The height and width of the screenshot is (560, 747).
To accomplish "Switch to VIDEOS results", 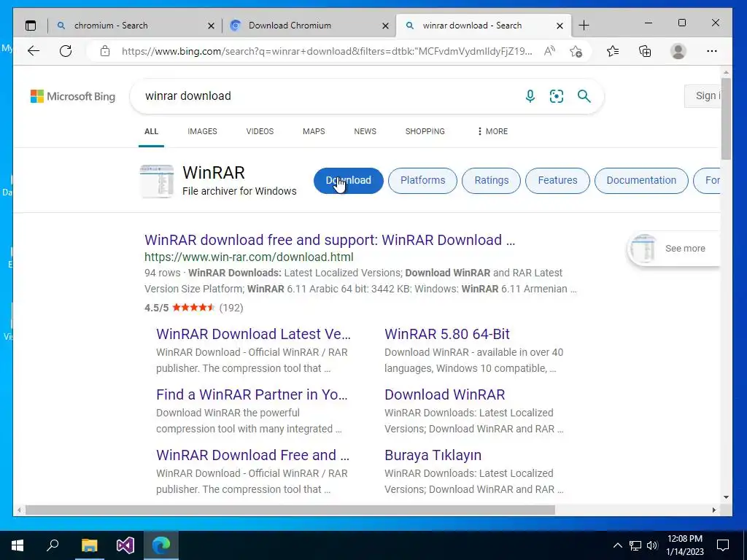I will pyautogui.click(x=260, y=131).
